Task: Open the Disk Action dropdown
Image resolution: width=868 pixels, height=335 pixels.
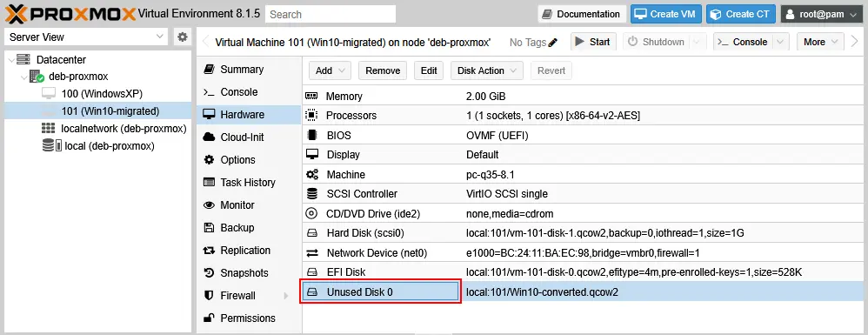Action: click(487, 70)
